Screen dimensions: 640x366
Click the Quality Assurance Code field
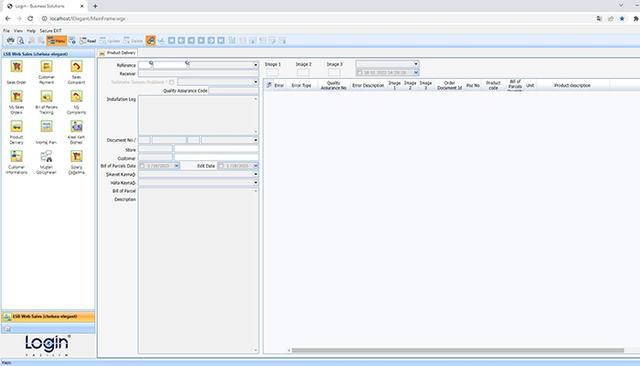pos(233,91)
